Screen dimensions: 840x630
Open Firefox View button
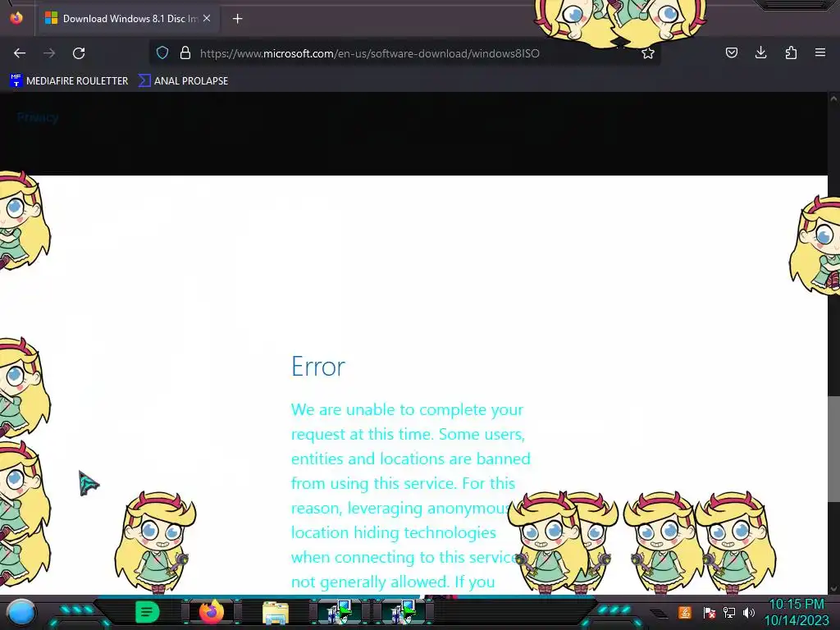pos(16,18)
